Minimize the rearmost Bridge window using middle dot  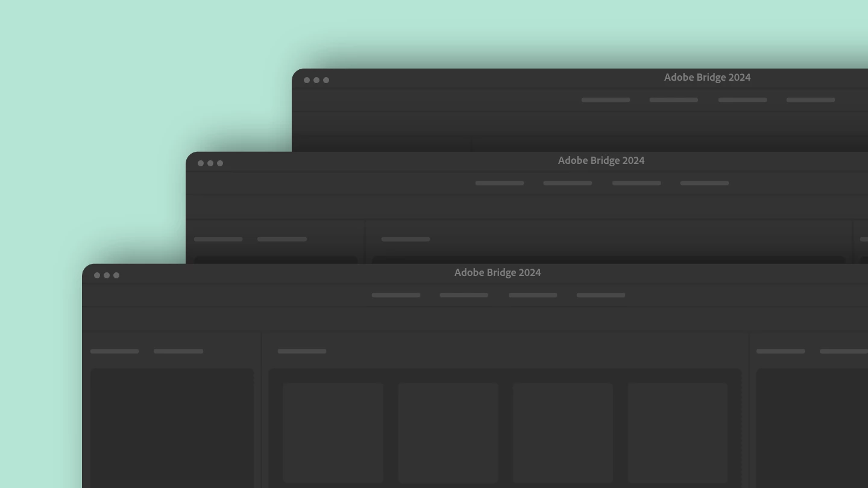[x=316, y=80]
